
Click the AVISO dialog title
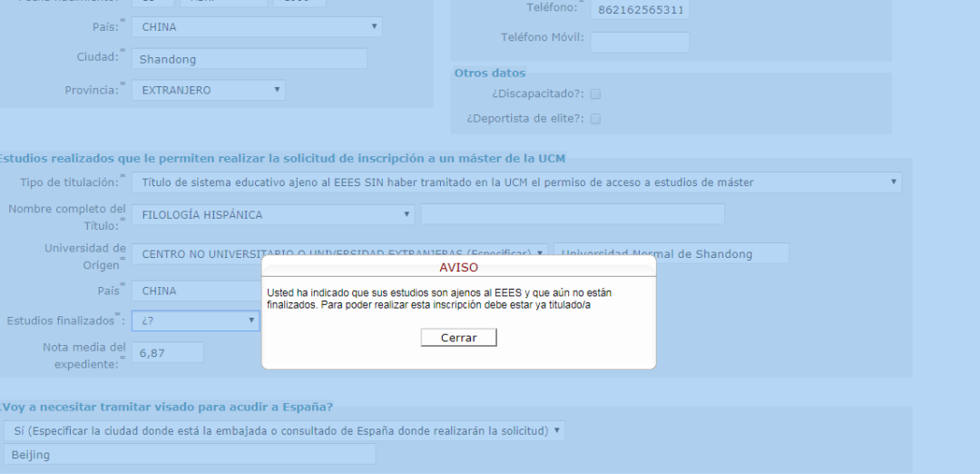click(x=459, y=268)
